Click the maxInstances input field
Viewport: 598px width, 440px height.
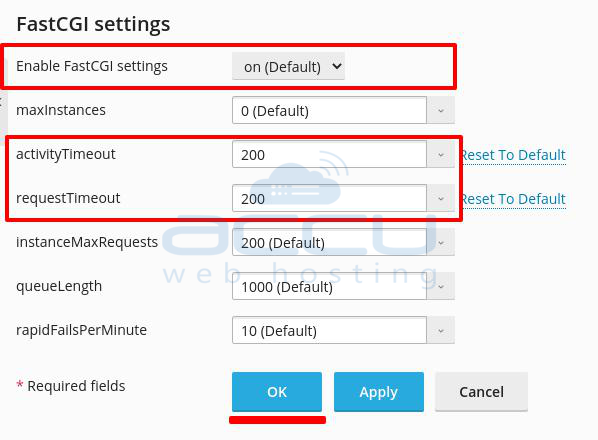(329, 111)
